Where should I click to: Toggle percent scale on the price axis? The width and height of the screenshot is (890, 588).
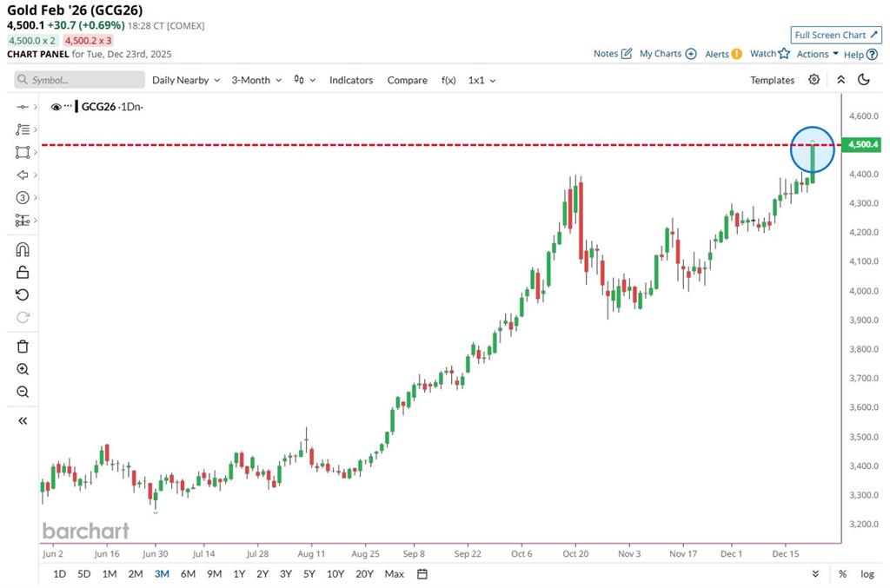coord(842,574)
